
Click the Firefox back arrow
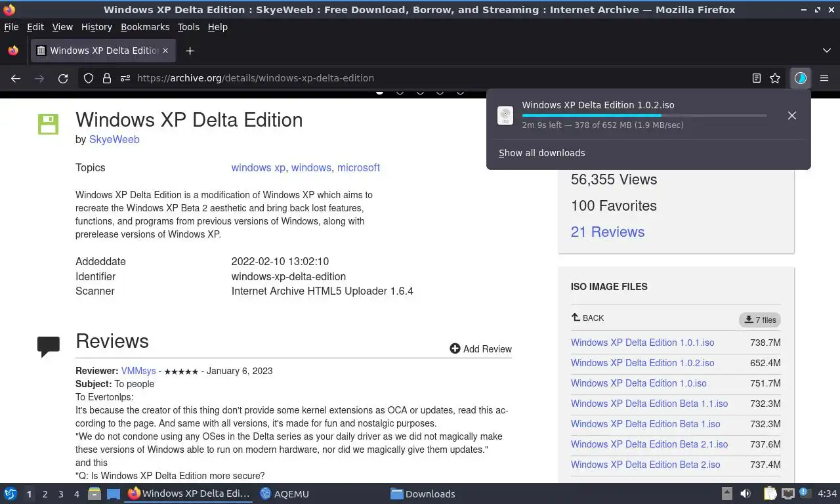(16, 78)
